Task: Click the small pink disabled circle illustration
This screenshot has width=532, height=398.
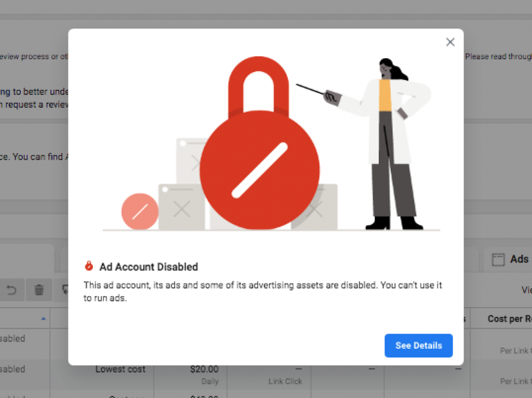Action: click(140, 212)
